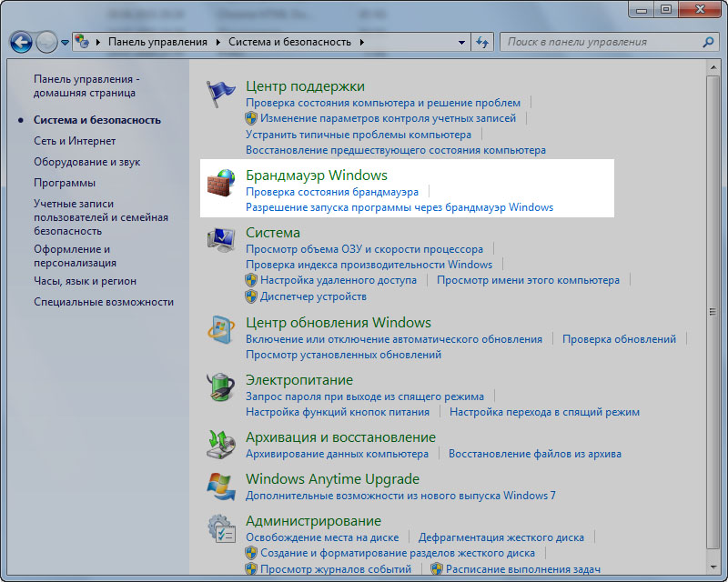Image resolution: width=728 pixels, height=582 pixels.
Task: Click the Forward arrow navigation button
Action: [x=46, y=42]
